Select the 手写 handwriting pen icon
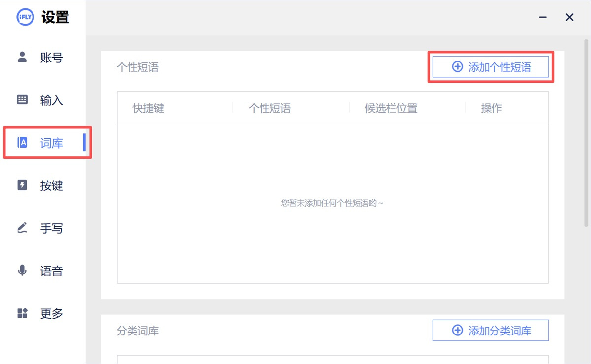Image resolution: width=591 pixels, height=364 pixels. [22, 228]
